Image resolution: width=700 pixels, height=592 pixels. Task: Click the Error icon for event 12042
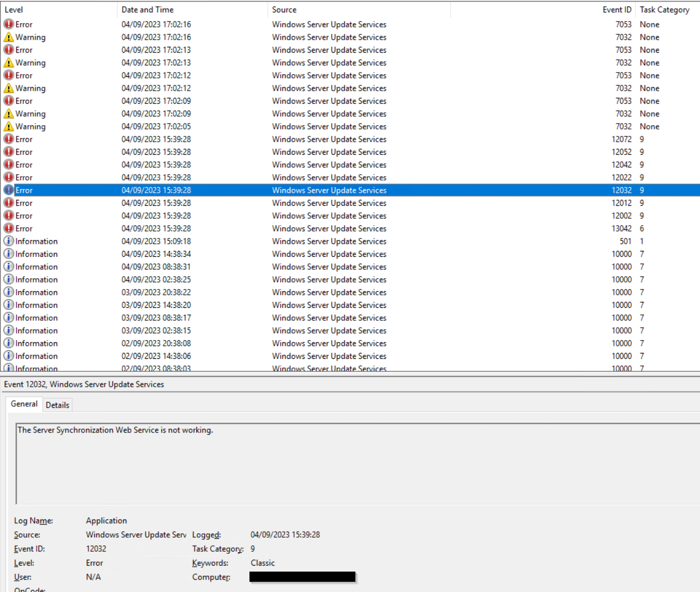point(9,165)
